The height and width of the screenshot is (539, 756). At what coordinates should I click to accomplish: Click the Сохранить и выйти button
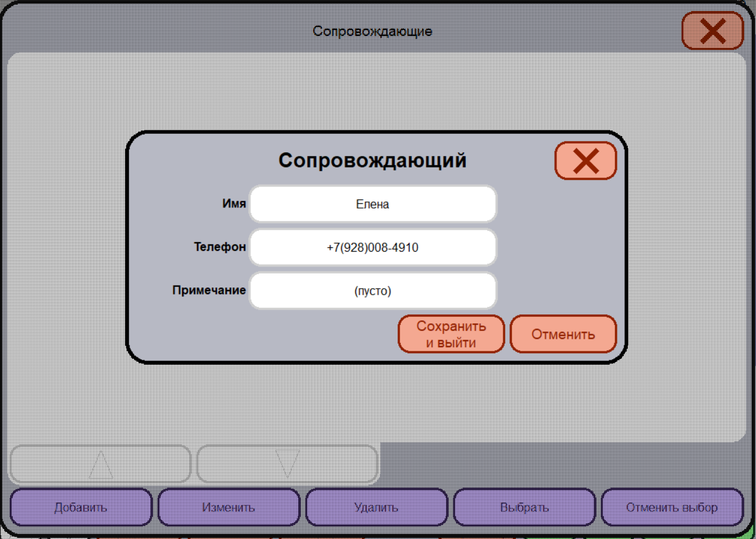click(451, 334)
